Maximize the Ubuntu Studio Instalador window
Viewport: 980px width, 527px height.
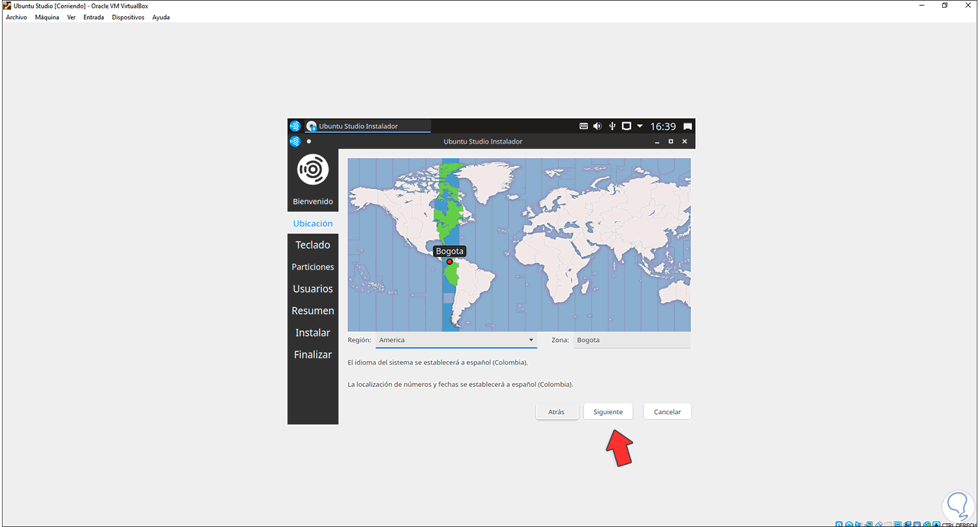click(x=670, y=141)
